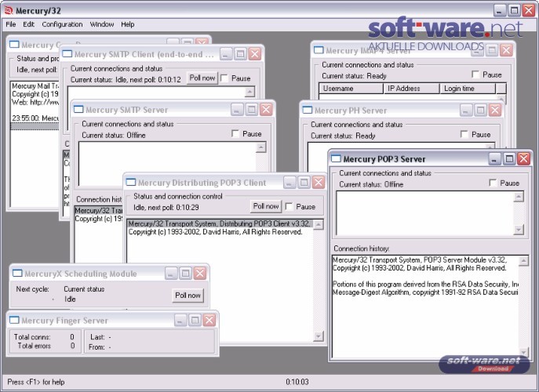Click Poll now in MercuryX Scheduling Module

(188, 295)
